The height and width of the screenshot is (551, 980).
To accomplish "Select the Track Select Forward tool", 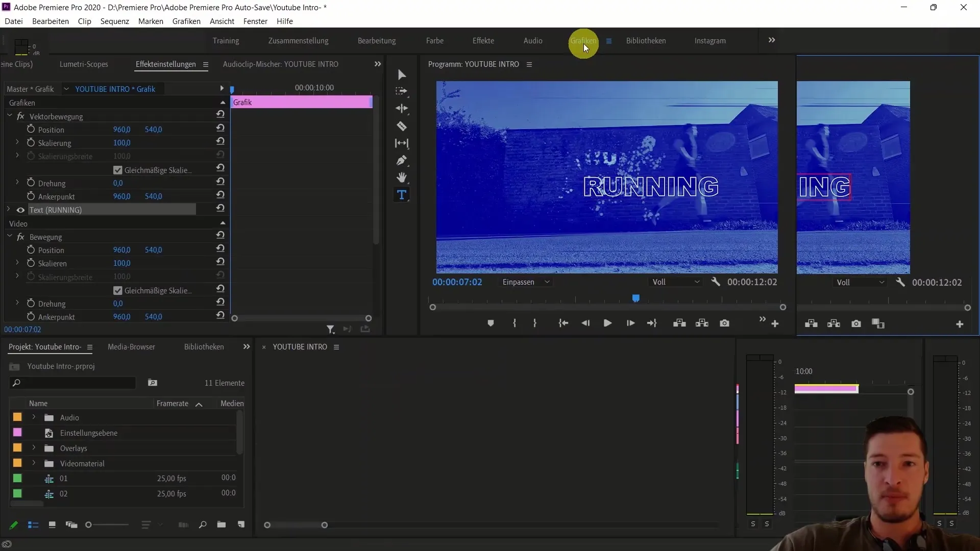I will (x=402, y=91).
